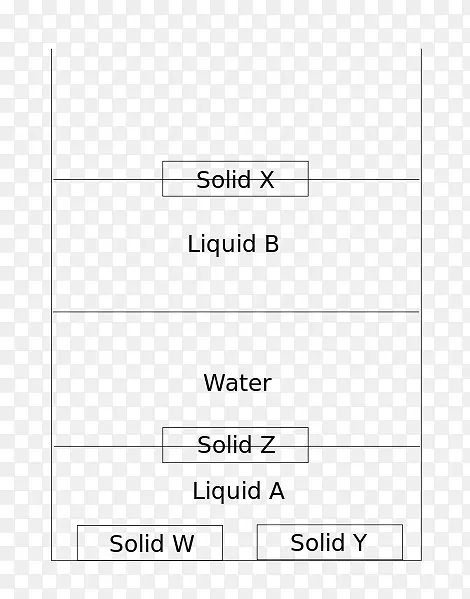Click the Solid W text

coord(152,544)
